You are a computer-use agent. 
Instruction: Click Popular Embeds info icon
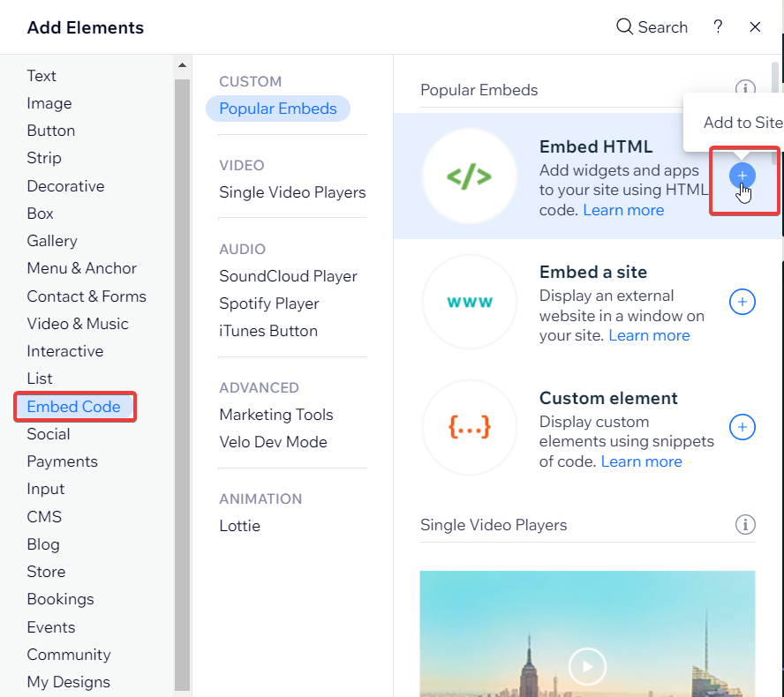[745, 89]
